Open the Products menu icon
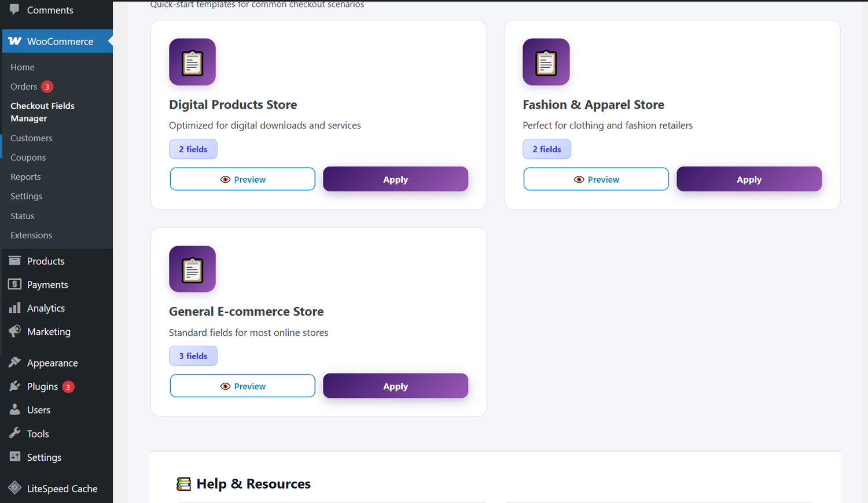 click(14, 261)
